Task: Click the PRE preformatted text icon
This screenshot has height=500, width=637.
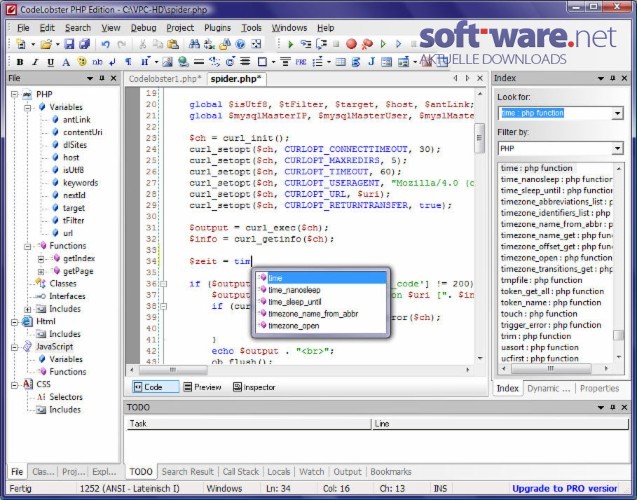Action: [x=301, y=62]
